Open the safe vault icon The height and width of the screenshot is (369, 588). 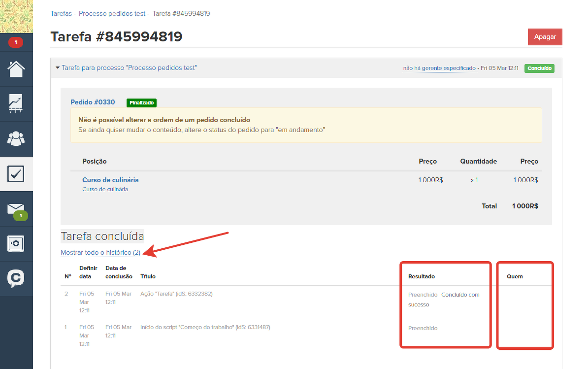click(16, 244)
